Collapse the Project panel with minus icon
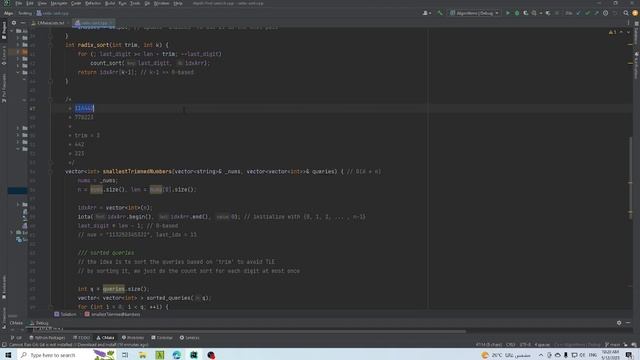 pos(22,23)
